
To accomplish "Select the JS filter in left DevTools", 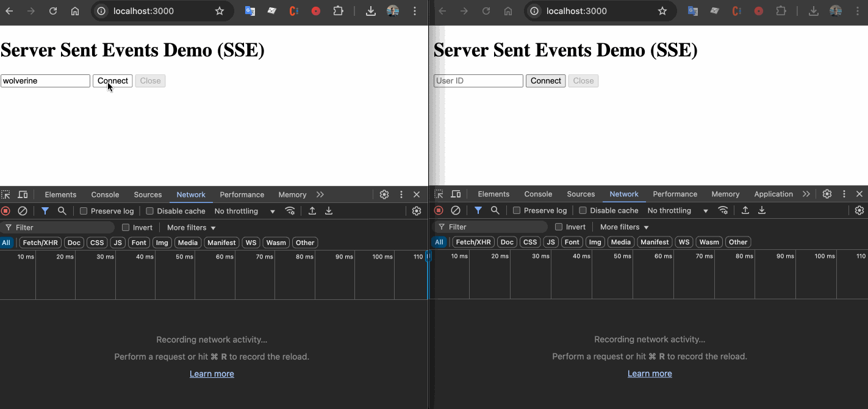I will [118, 243].
